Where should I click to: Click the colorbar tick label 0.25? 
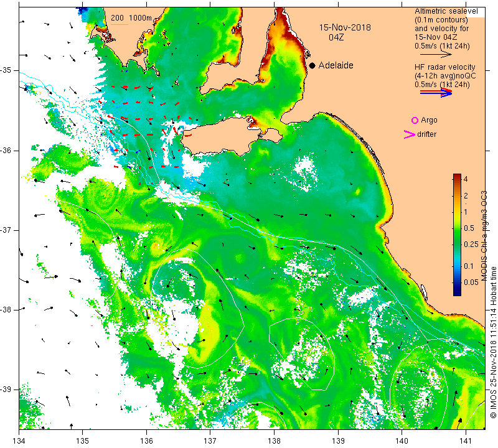point(471,244)
